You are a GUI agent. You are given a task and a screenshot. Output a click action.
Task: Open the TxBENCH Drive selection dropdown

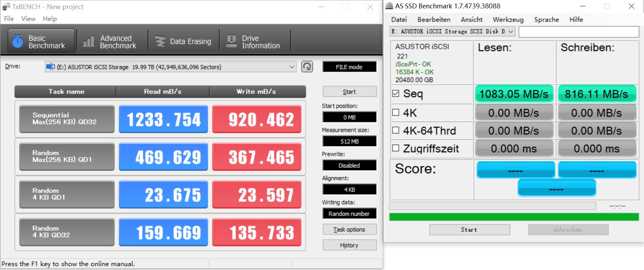pyautogui.click(x=171, y=67)
